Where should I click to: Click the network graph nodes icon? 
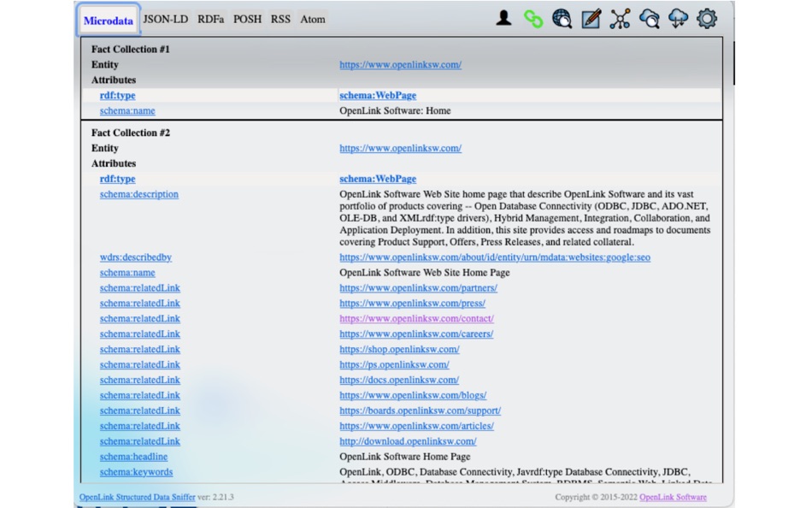tap(620, 19)
